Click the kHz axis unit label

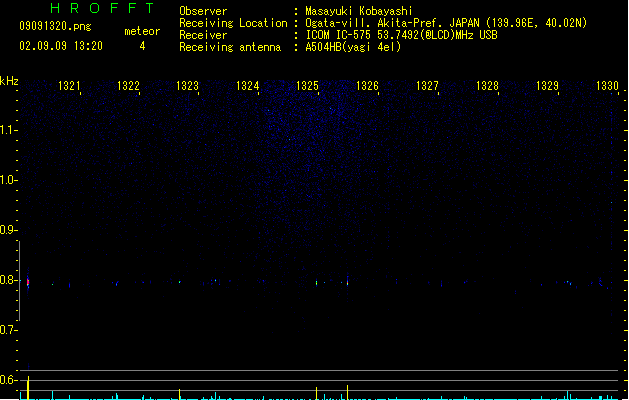click(9, 81)
